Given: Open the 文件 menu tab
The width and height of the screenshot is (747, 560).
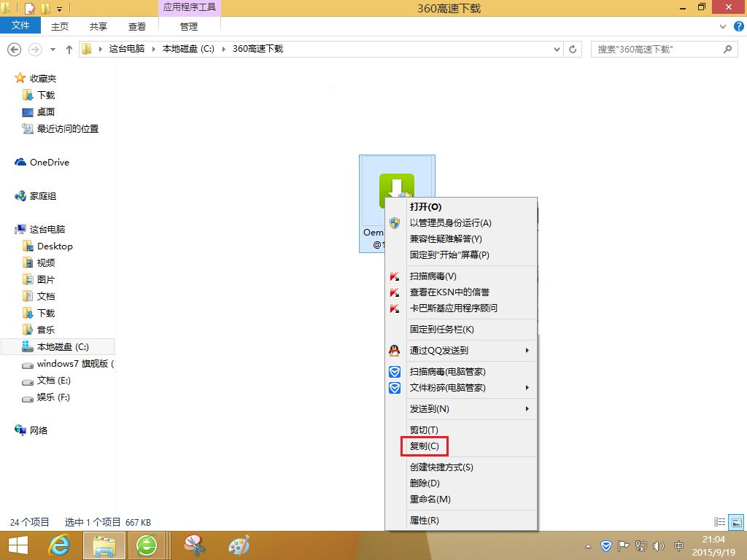Looking at the screenshot, I should point(21,26).
